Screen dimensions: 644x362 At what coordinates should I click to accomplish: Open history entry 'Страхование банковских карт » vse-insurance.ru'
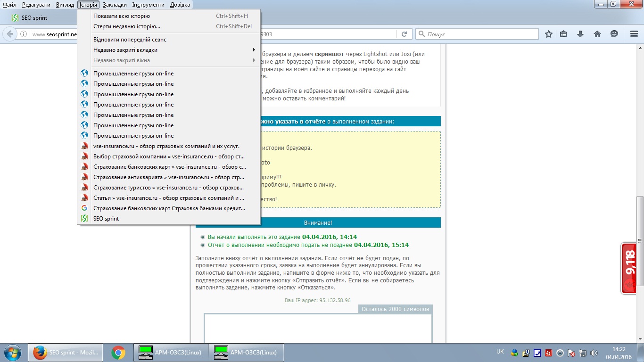[x=169, y=167]
